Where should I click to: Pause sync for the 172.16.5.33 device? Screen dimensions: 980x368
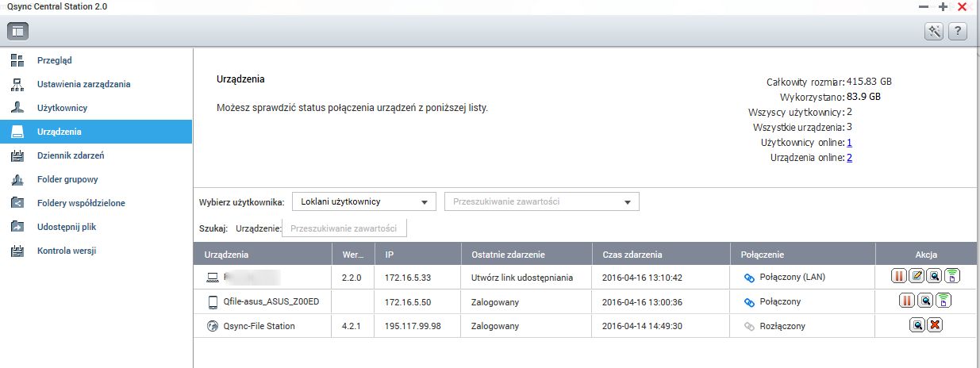click(899, 277)
